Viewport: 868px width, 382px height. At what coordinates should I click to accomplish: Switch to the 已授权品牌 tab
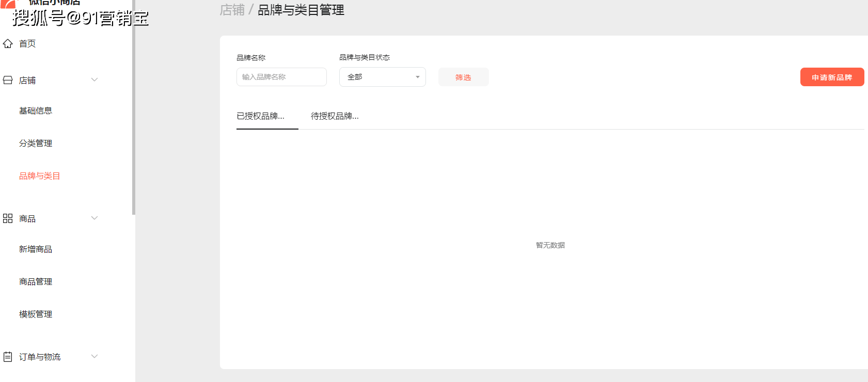pyautogui.click(x=261, y=116)
